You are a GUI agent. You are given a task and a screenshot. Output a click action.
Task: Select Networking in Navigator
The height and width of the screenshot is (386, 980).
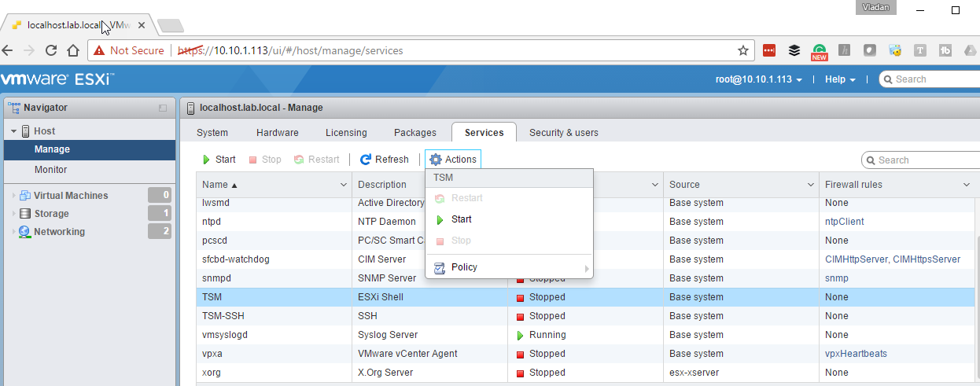click(59, 232)
